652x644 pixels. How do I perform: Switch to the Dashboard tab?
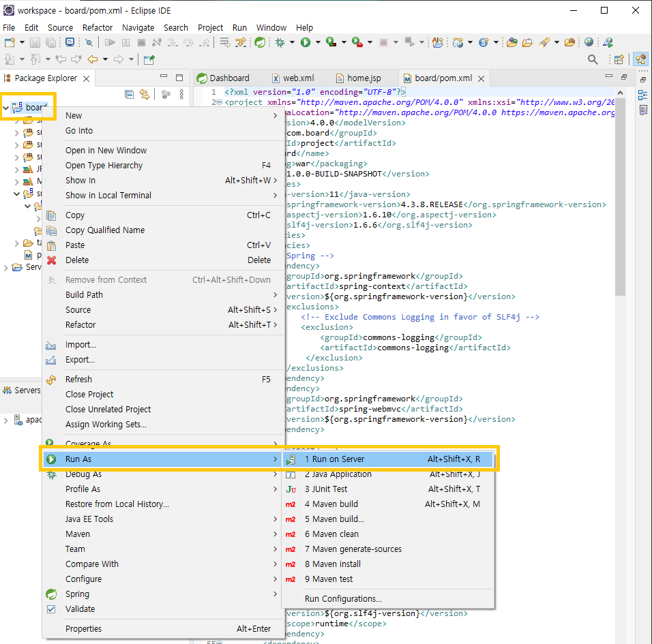223,78
